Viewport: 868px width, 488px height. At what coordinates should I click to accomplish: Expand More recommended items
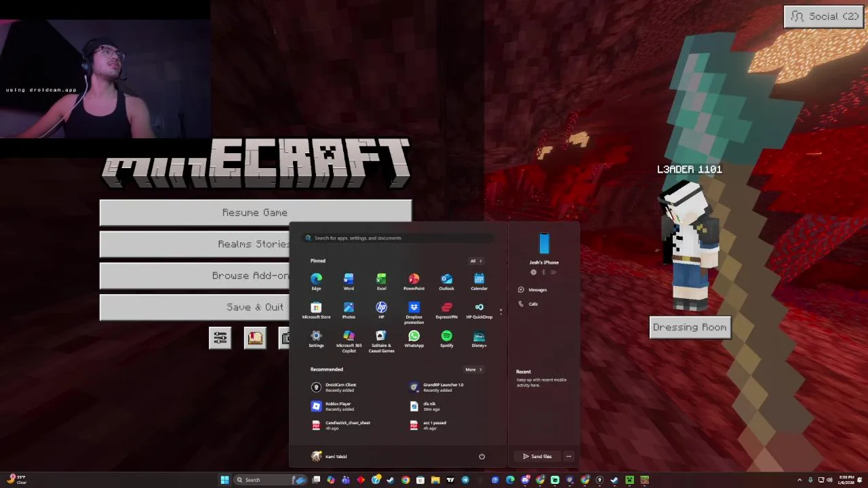[473, 369]
